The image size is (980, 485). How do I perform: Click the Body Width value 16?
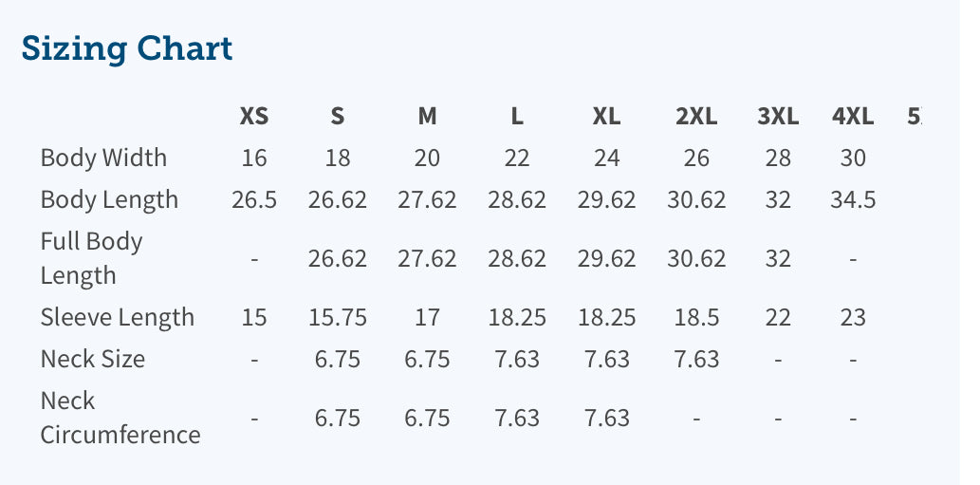tap(253, 159)
